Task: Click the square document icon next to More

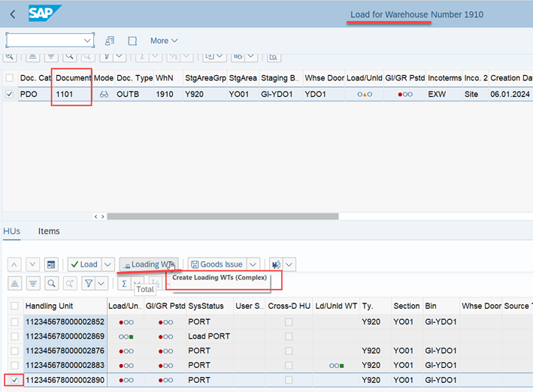Action: tap(132, 41)
